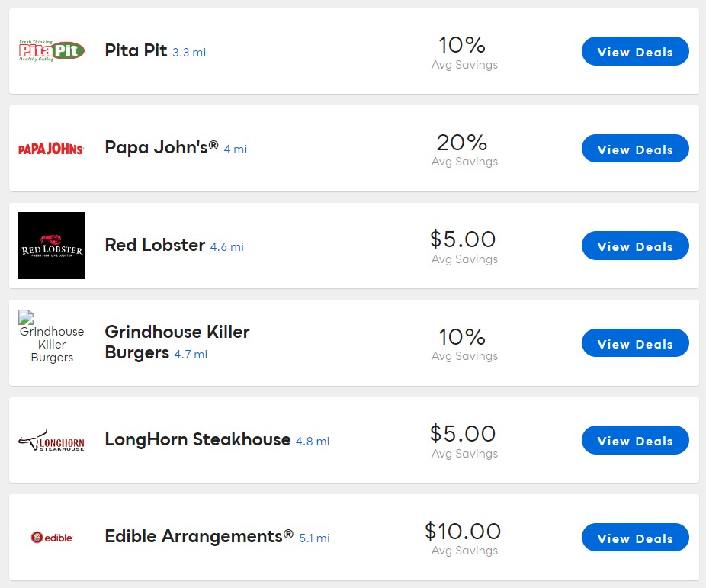Click the Edible Arrangements logo
706x588 pixels.
51,538
